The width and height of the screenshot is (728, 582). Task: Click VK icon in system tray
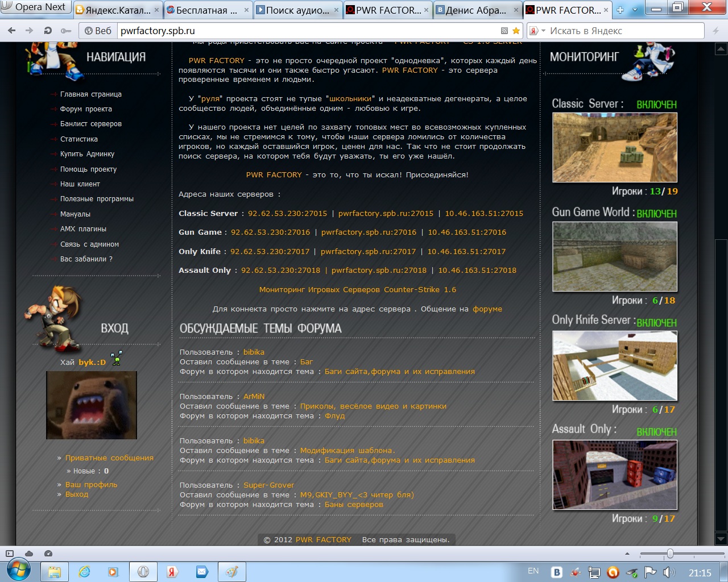pos(557,572)
